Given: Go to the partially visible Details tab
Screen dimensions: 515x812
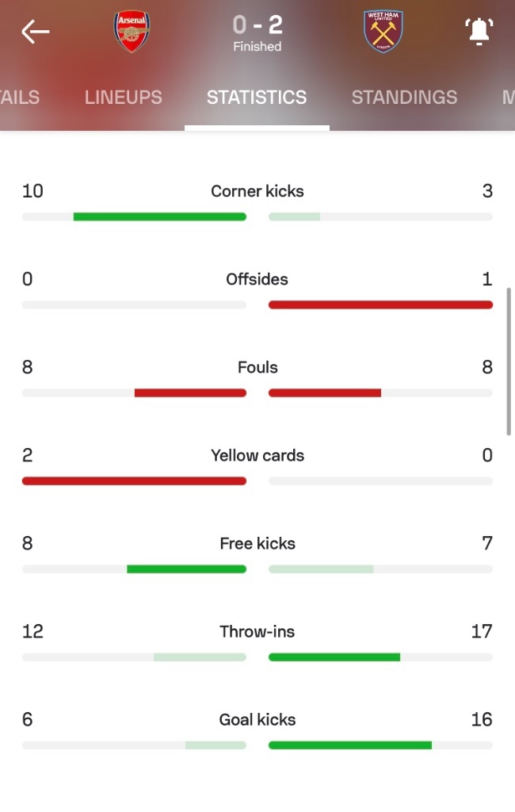Looking at the screenshot, I should 20,97.
